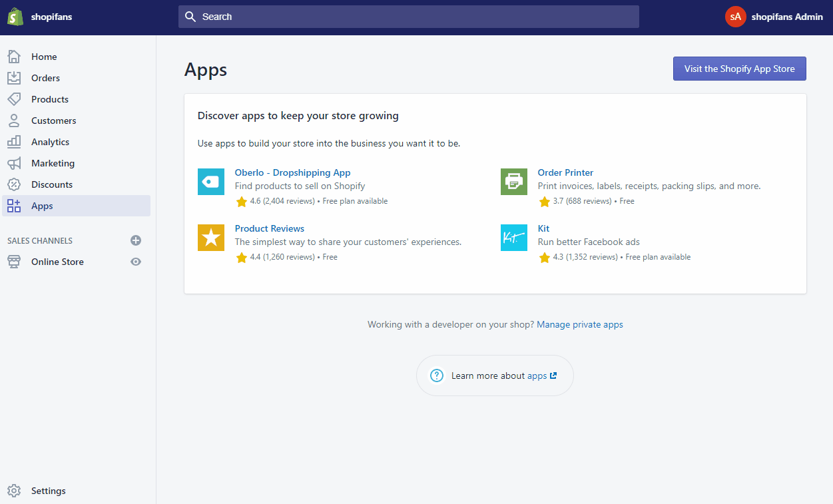This screenshot has width=833, height=504.
Task: Open the Products section
Action: pos(77,99)
